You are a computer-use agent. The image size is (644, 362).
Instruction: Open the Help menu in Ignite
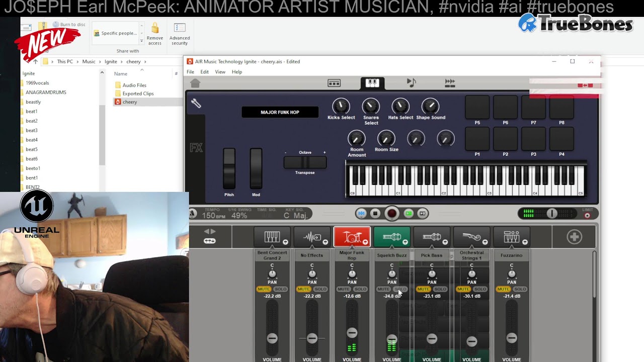237,72
